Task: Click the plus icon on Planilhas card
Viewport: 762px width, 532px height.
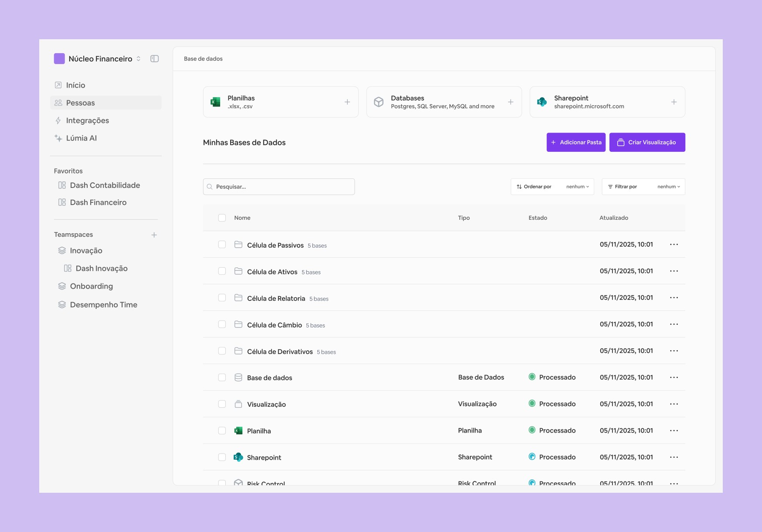Action: 347,102
